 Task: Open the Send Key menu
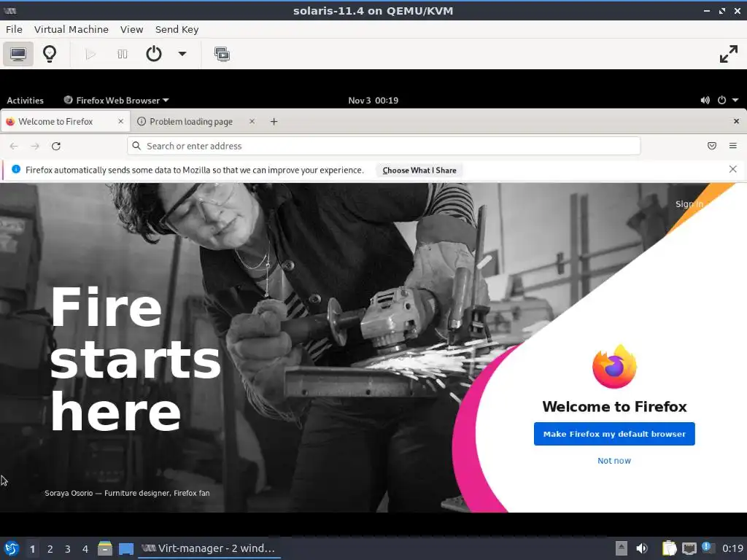coord(177,29)
